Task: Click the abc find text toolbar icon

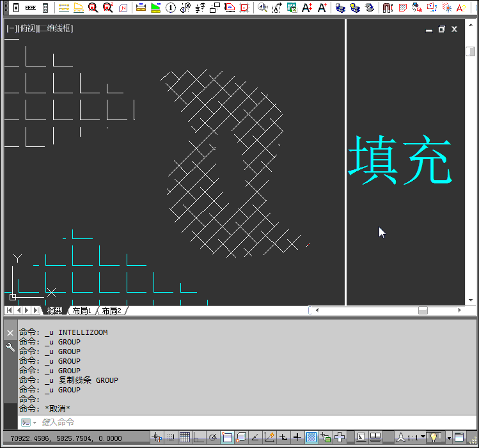Action: (x=263, y=8)
